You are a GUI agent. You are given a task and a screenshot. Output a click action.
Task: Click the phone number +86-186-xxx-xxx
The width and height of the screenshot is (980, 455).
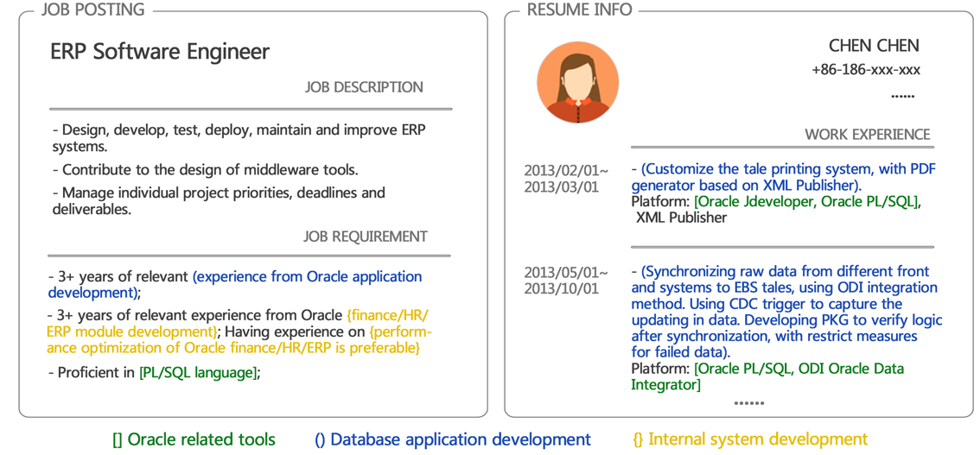[x=865, y=70]
